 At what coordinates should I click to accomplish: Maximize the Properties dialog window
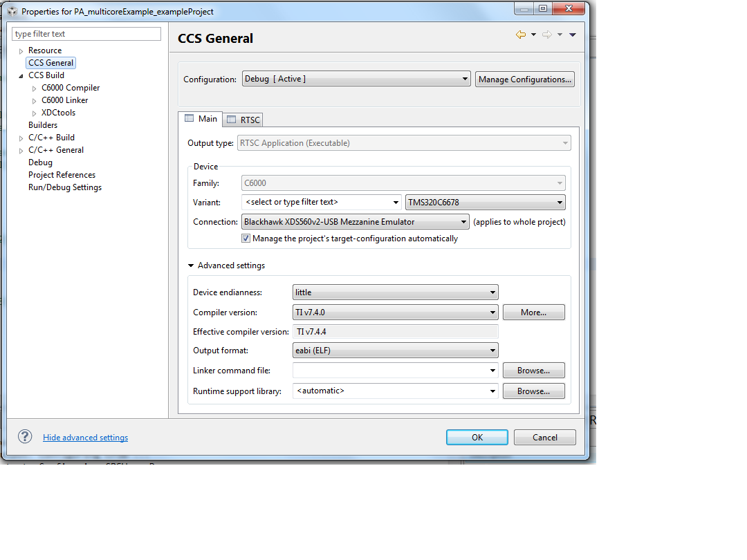543,8
